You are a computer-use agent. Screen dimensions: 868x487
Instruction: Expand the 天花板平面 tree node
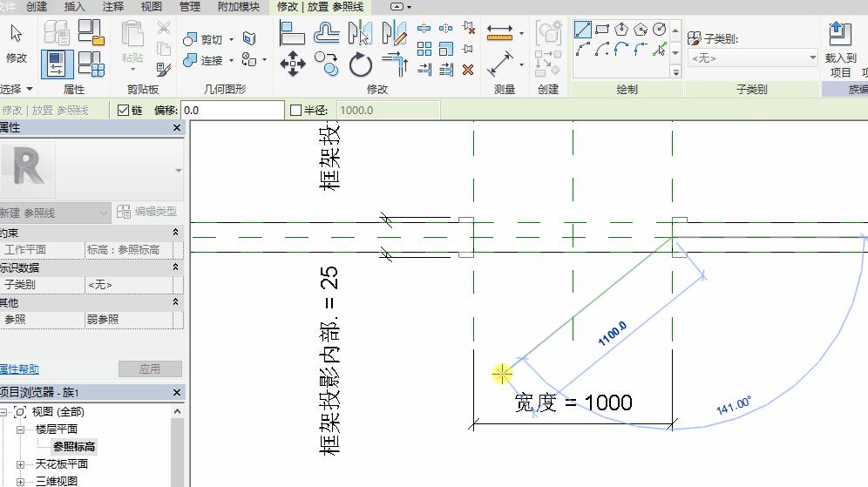coord(20,464)
